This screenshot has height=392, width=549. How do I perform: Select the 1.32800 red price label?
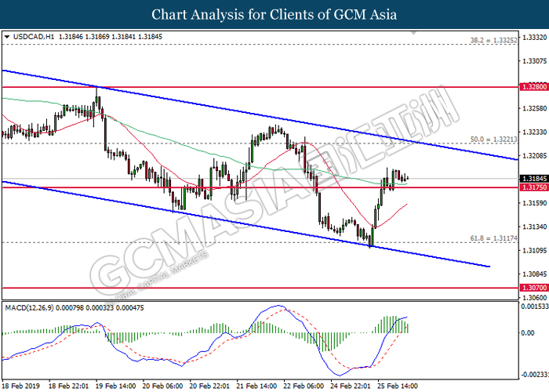tap(534, 87)
